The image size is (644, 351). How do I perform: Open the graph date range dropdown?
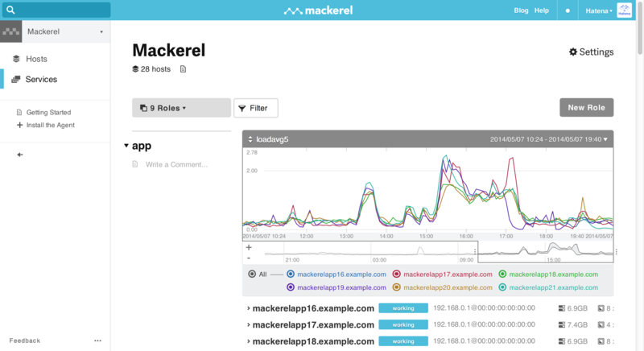549,139
